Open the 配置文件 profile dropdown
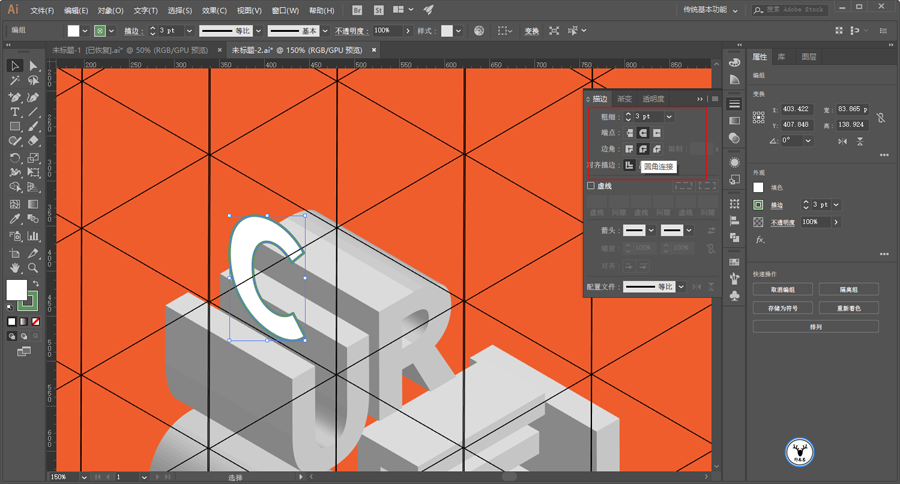The image size is (900, 484). click(681, 286)
